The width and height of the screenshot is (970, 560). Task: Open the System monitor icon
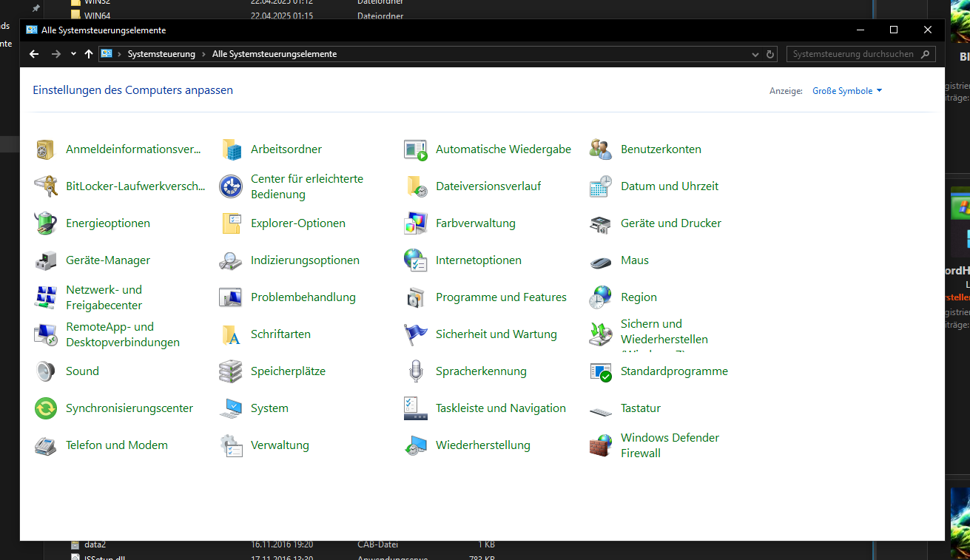231,408
